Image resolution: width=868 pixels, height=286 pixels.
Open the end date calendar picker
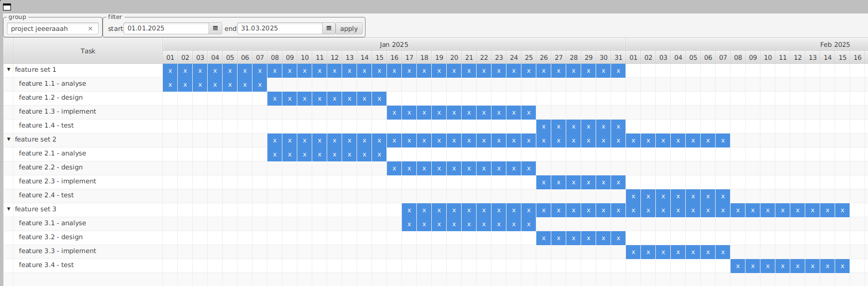329,28
